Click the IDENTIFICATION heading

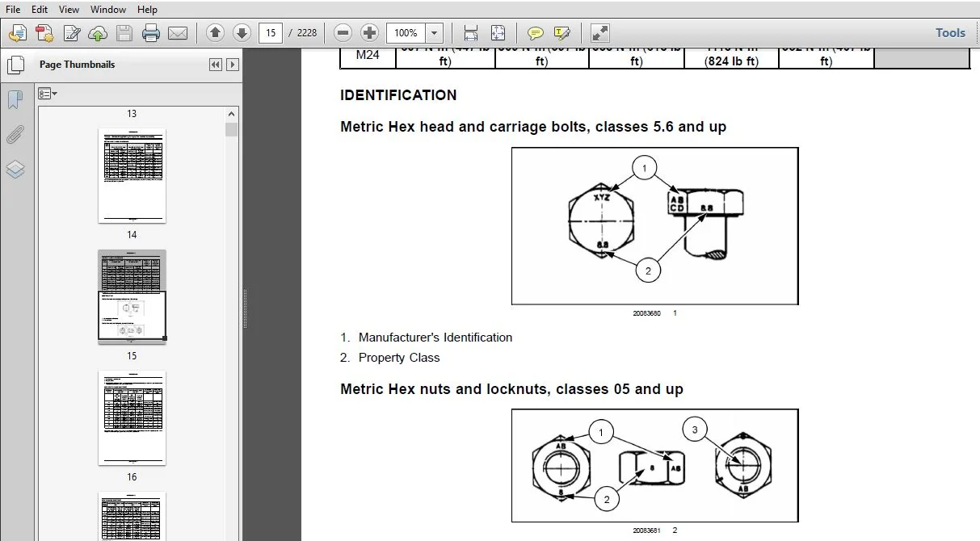tap(398, 95)
